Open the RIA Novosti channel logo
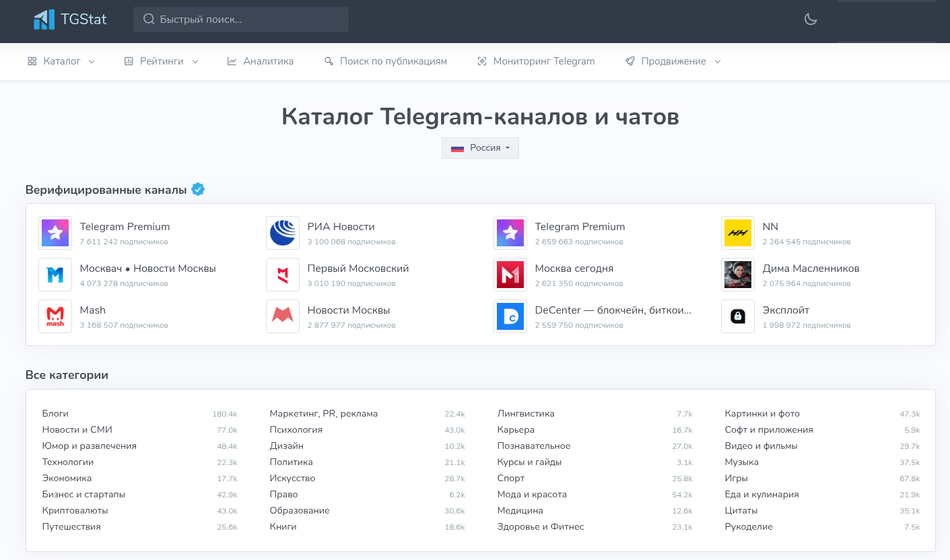The height and width of the screenshot is (560, 950). pos(283,233)
